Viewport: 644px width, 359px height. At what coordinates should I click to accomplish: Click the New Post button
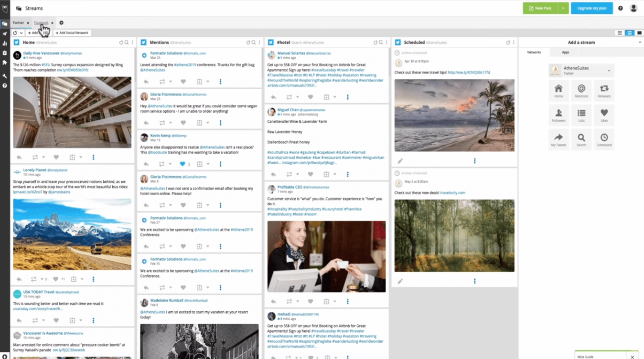(544, 8)
